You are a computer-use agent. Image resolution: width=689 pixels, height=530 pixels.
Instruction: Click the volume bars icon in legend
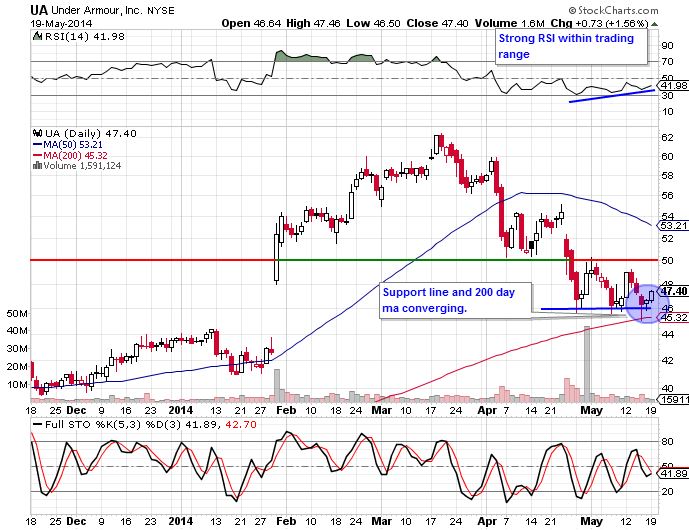pyautogui.click(x=37, y=166)
